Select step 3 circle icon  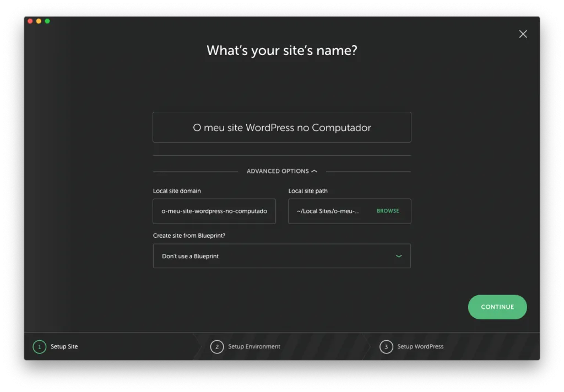(386, 347)
